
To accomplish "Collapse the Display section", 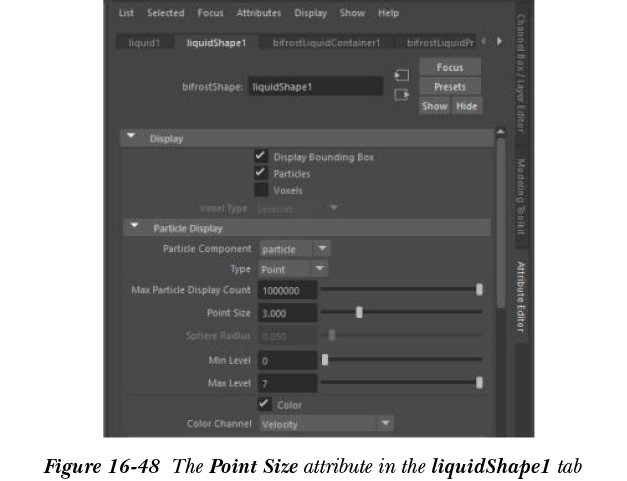I will (x=131, y=138).
